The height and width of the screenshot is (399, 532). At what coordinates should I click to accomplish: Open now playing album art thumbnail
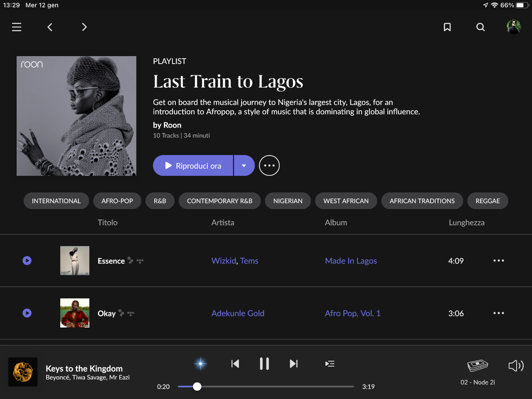(x=23, y=372)
